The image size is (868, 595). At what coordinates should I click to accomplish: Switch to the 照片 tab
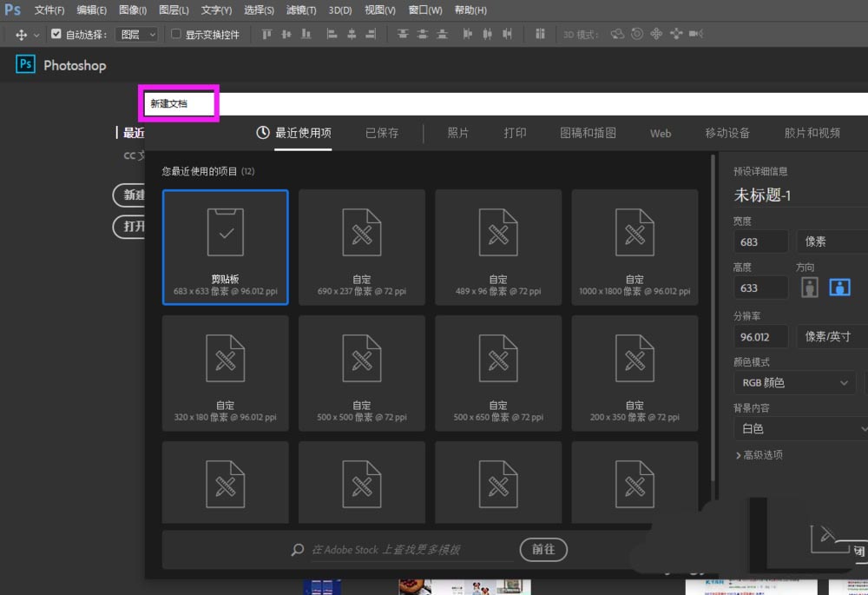[458, 133]
